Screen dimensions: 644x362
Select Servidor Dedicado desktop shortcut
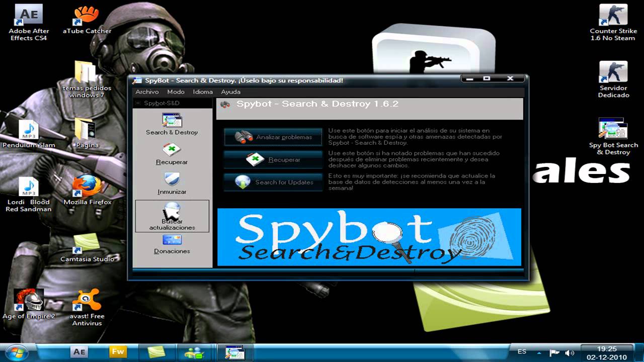[x=613, y=79]
